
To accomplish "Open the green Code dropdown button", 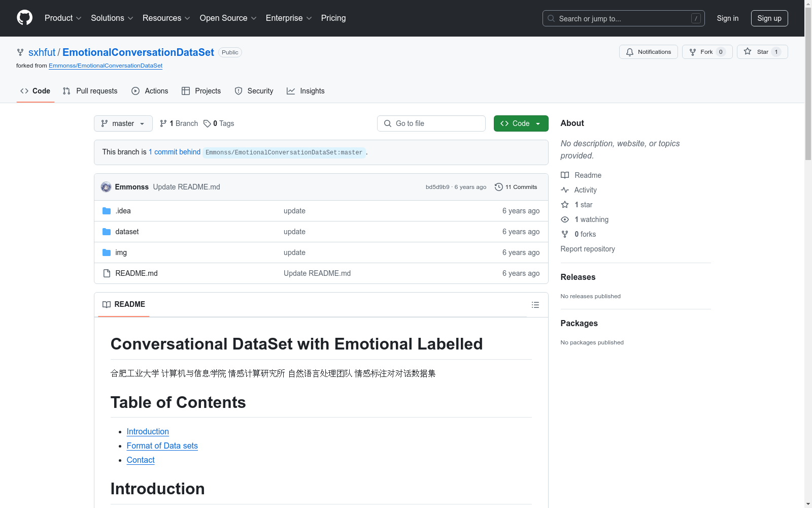I will [521, 123].
